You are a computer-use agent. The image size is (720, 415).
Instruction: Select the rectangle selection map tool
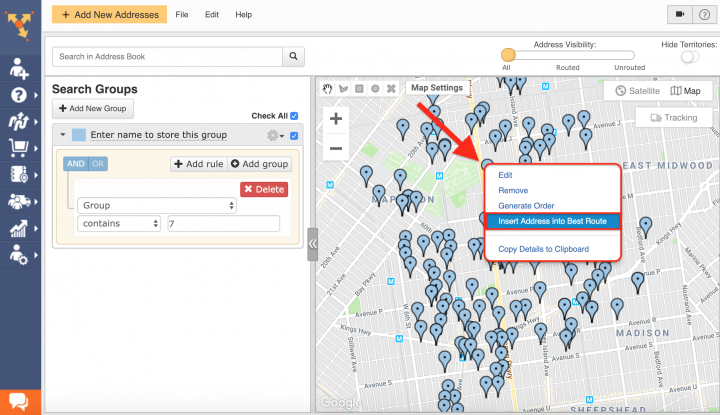(359, 89)
